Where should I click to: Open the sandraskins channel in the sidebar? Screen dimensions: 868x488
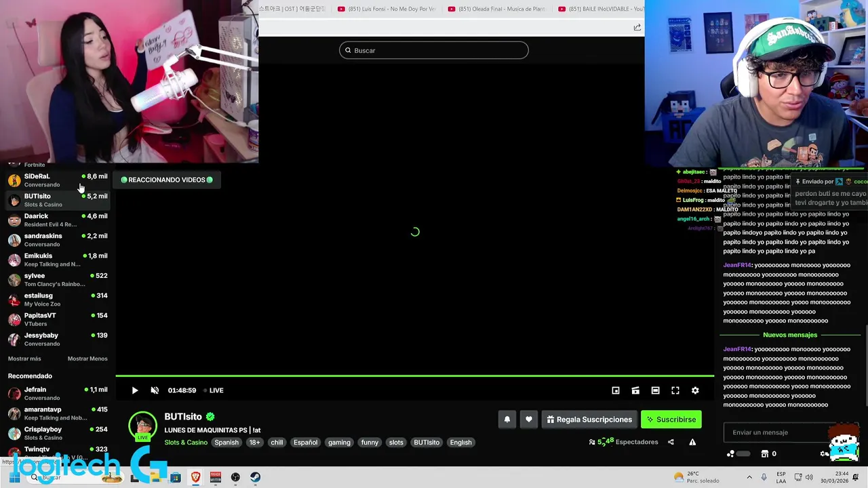[58, 240]
